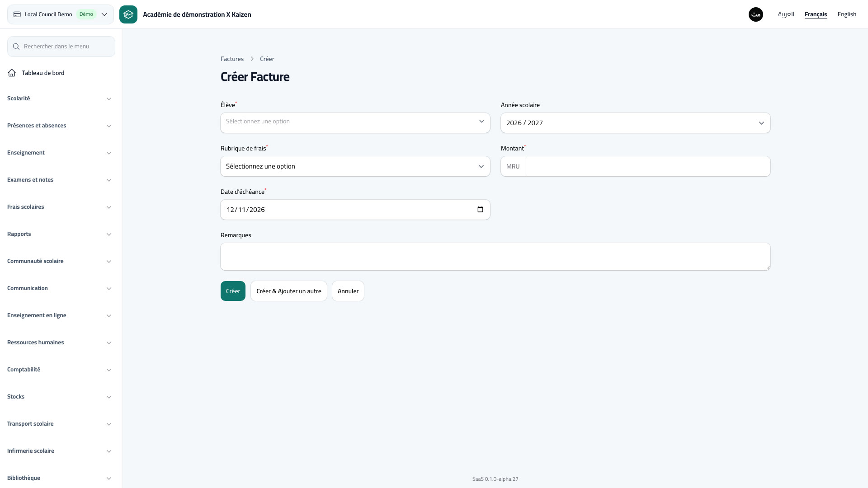This screenshot has width=868, height=488.
Task: Expand the Comptabilité sidebar section
Action: [59, 370]
